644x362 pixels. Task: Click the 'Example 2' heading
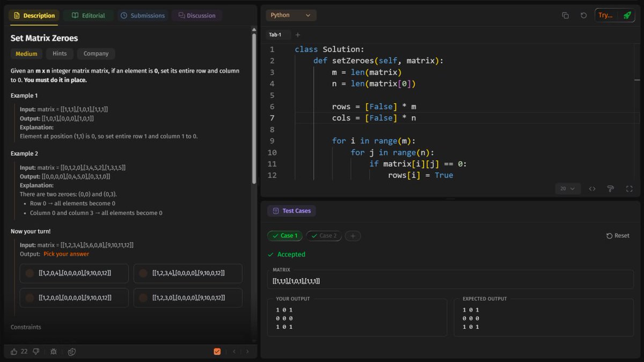(24, 154)
